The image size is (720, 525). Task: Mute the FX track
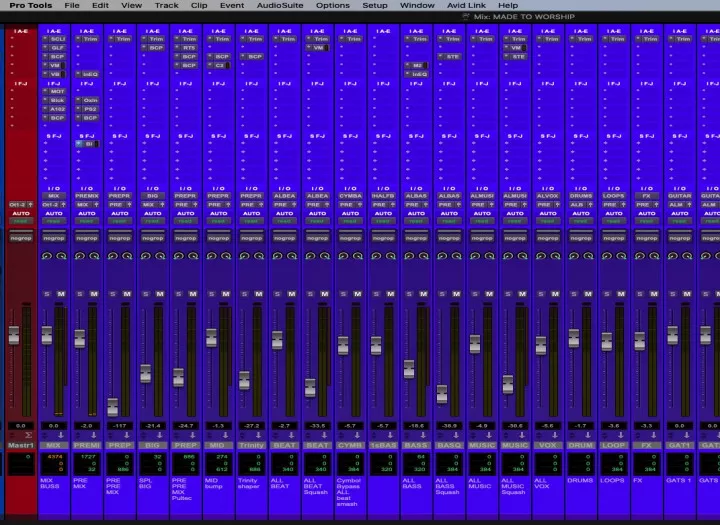coord(654,294)
